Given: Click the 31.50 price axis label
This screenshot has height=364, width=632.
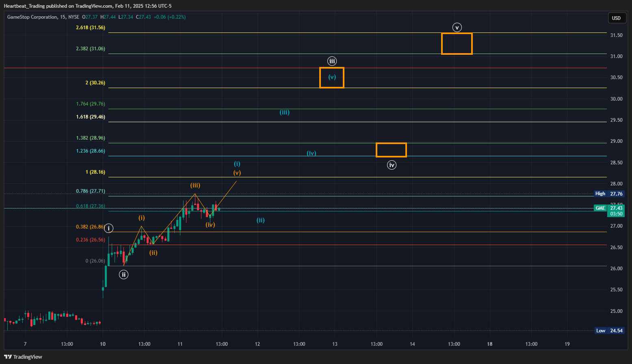Looking at the screenshot, I should point(616,35).
